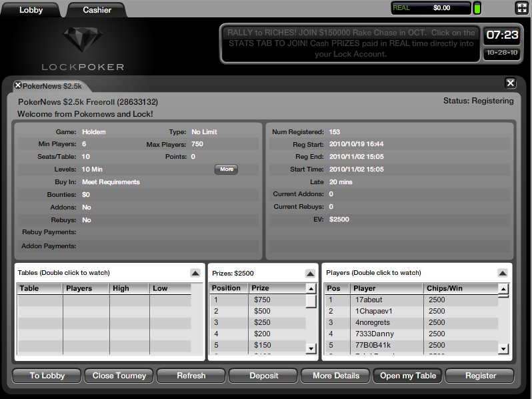This screenshot has width=532, height=399.
Task: Click the Refresh button
Action: [191, 376]
